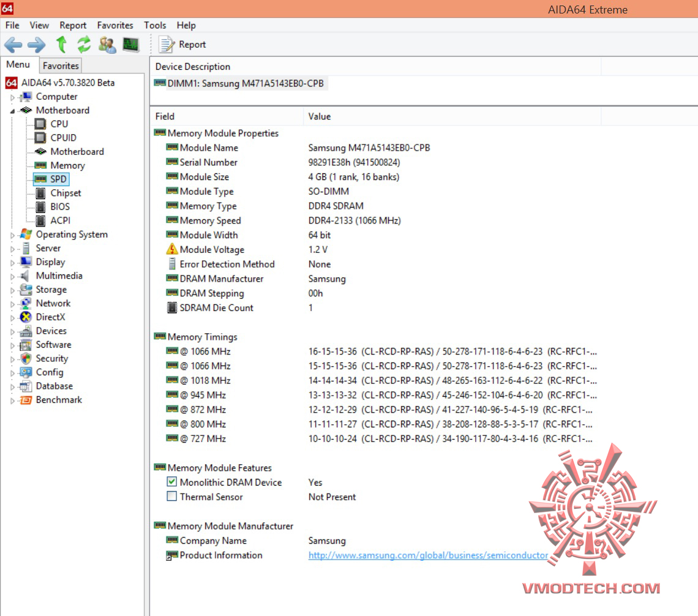Click the DirectX yellow X icon
The height and width of the screenshot is (616, 698).
pos(26,317)
